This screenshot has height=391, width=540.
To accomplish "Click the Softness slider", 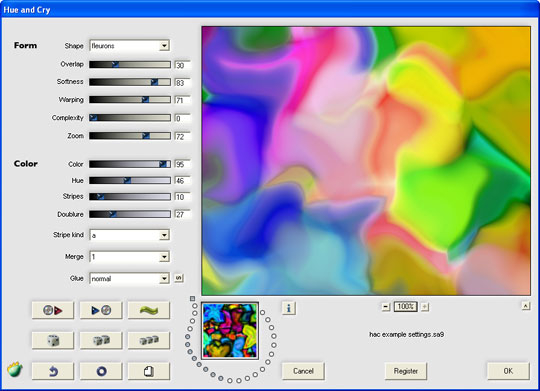I will [x=130, y=82].
